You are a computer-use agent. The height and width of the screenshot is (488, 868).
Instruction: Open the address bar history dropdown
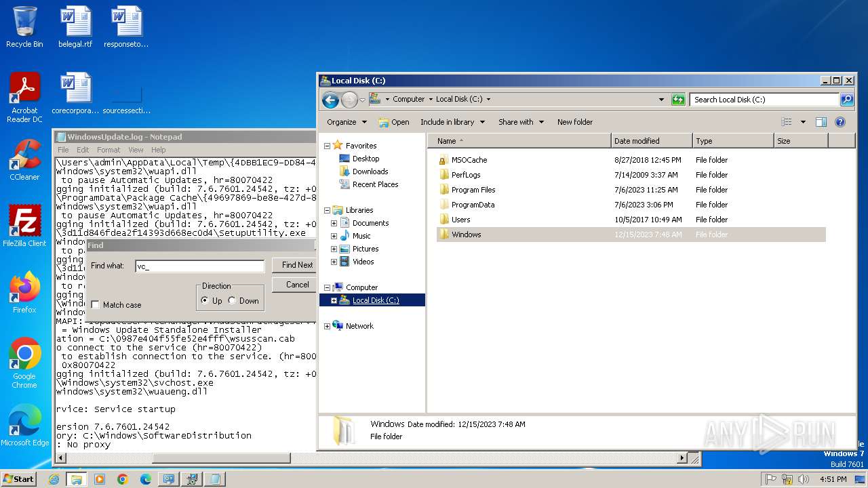[x=662, y=100]
